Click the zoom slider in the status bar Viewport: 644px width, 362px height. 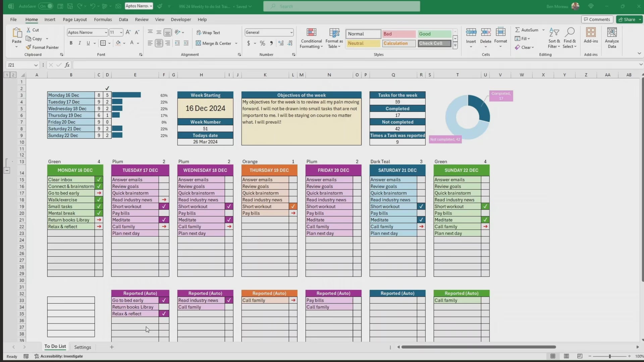pyautogui.click(x=609, y=356)
